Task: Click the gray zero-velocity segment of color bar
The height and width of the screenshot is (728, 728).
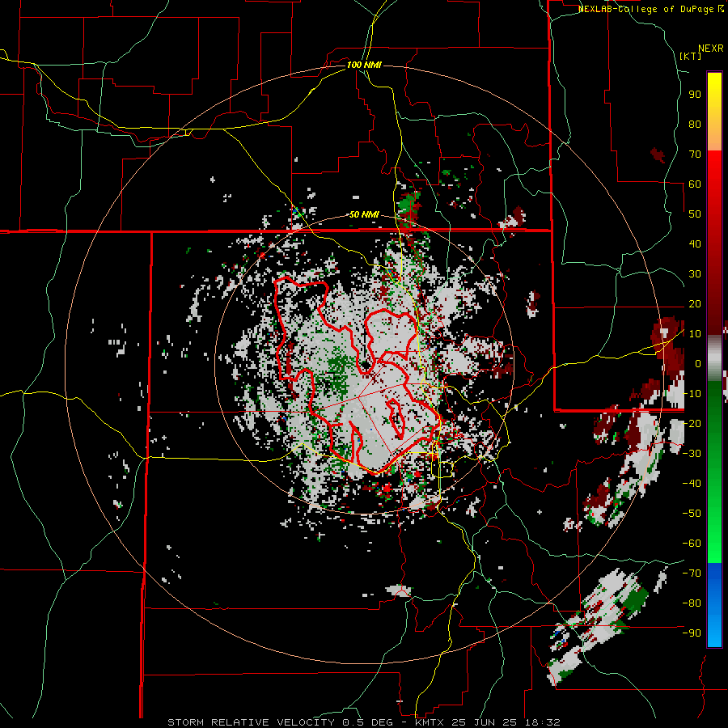Action: 714,358
